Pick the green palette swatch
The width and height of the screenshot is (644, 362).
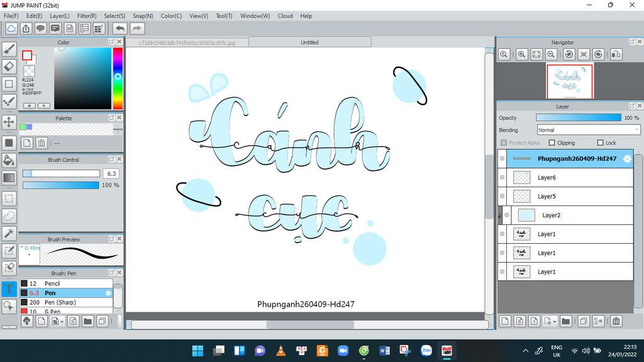tap(23, 127)
